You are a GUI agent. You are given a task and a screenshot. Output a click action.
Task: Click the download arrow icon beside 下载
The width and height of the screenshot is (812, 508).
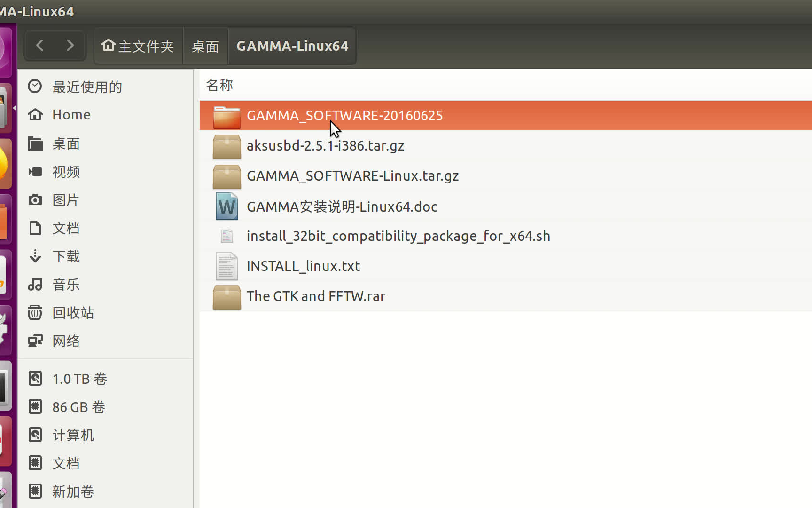pos(35,256)
